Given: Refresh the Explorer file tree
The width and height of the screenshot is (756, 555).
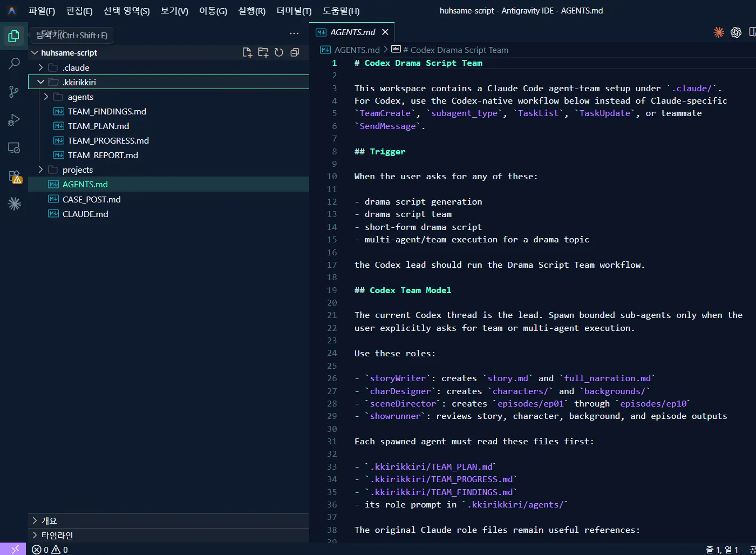Looking at the screenshot, I should point(278,52).
